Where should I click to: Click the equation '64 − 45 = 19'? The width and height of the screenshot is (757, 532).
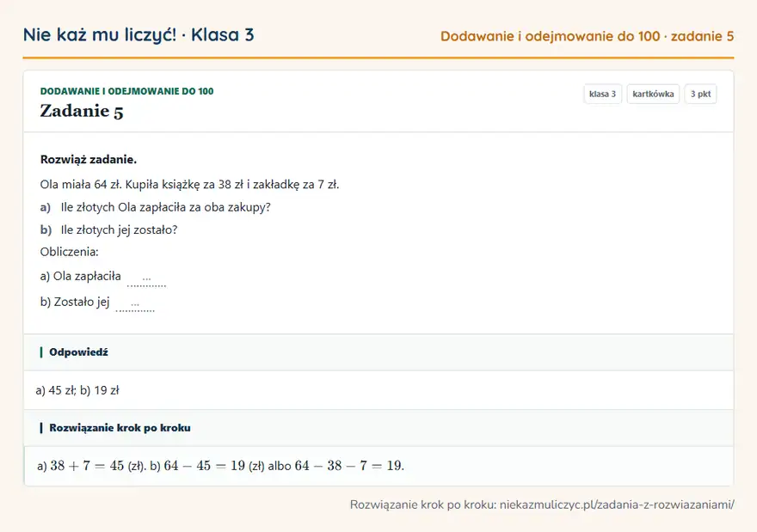pyautogui.click(x=204, y=466)
